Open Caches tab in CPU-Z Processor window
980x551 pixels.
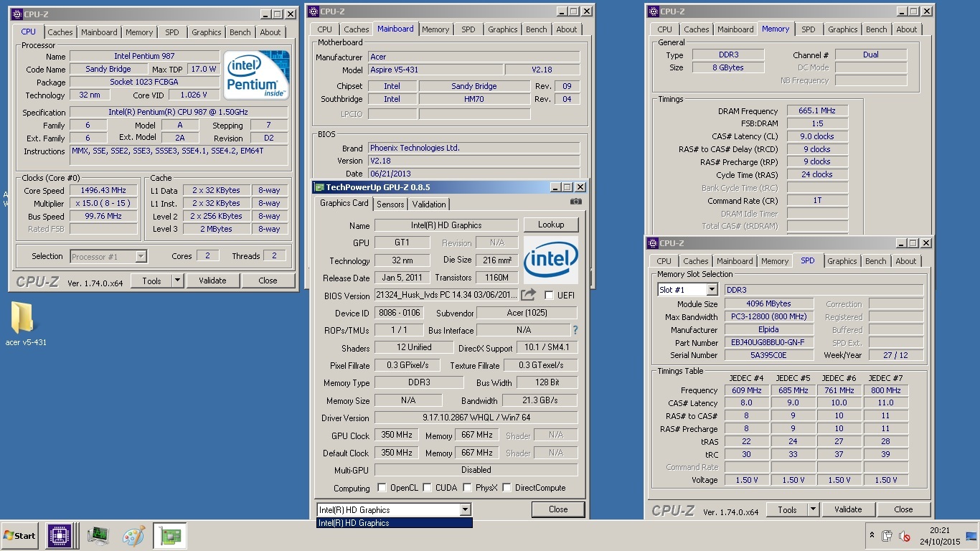(x=60, y=32)
